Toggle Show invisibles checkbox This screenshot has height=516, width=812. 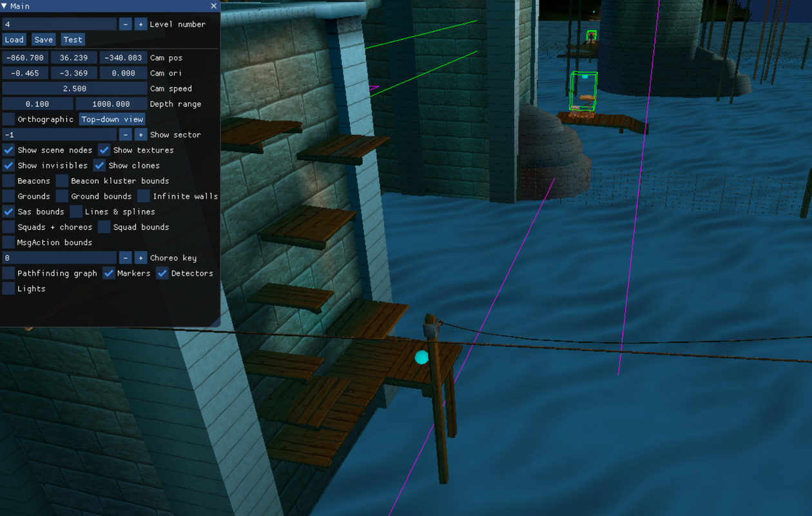pos(9,166)
